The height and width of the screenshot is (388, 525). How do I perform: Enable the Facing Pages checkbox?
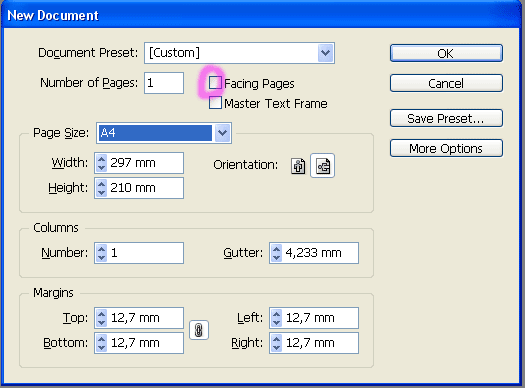point(215,83)
